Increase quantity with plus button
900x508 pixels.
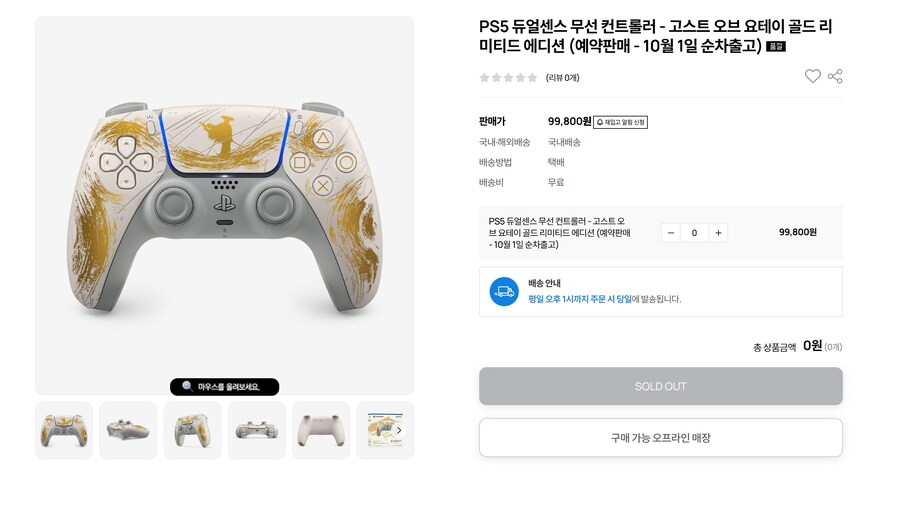[718, 232]
